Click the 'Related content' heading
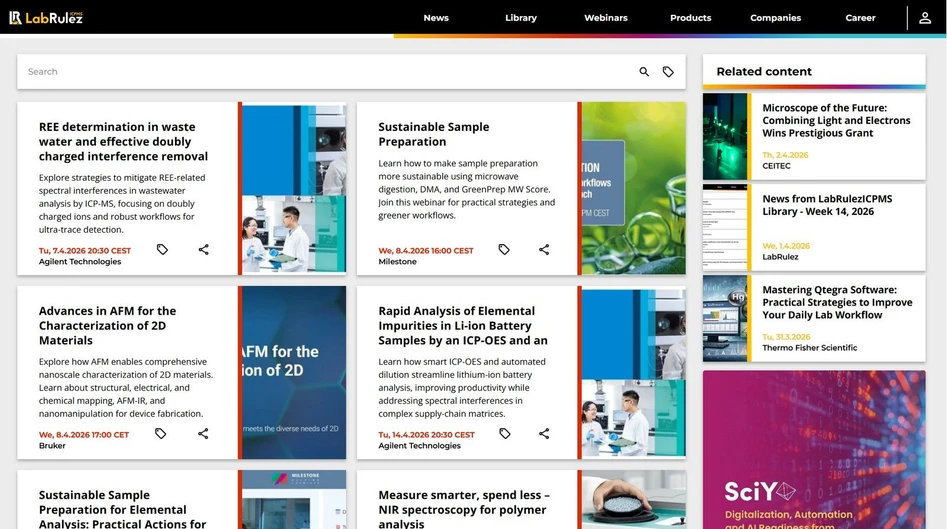 tap(764, 71)
